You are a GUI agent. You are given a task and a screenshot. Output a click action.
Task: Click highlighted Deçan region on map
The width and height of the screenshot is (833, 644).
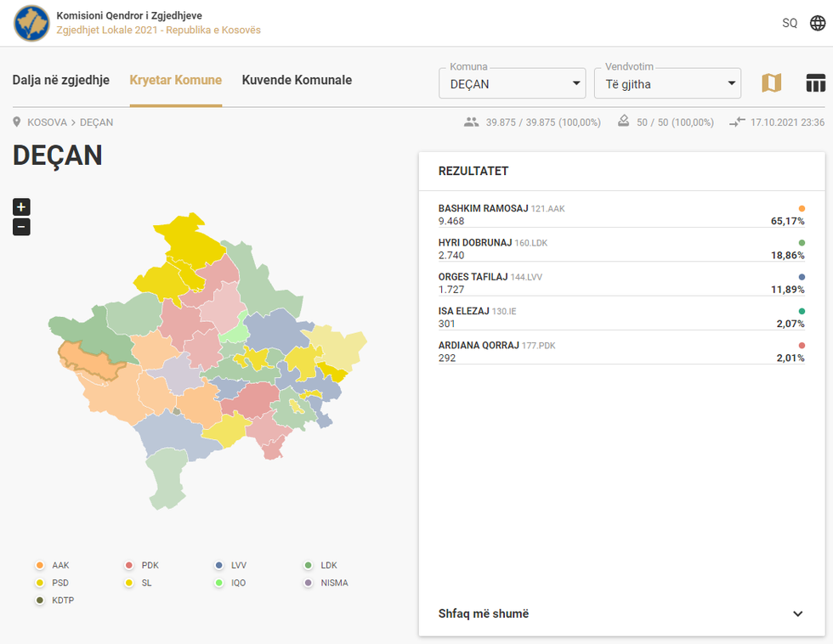[89, 360]
